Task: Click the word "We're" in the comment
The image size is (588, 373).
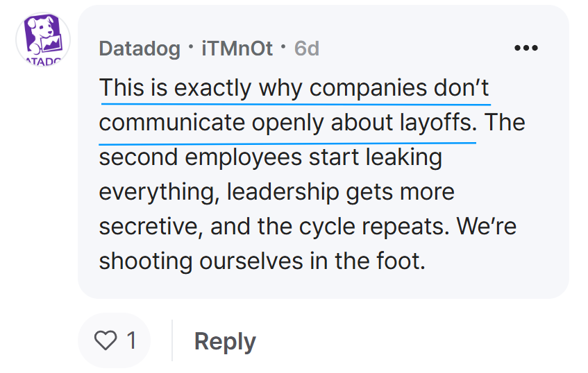Action: (x=487, y=226)
